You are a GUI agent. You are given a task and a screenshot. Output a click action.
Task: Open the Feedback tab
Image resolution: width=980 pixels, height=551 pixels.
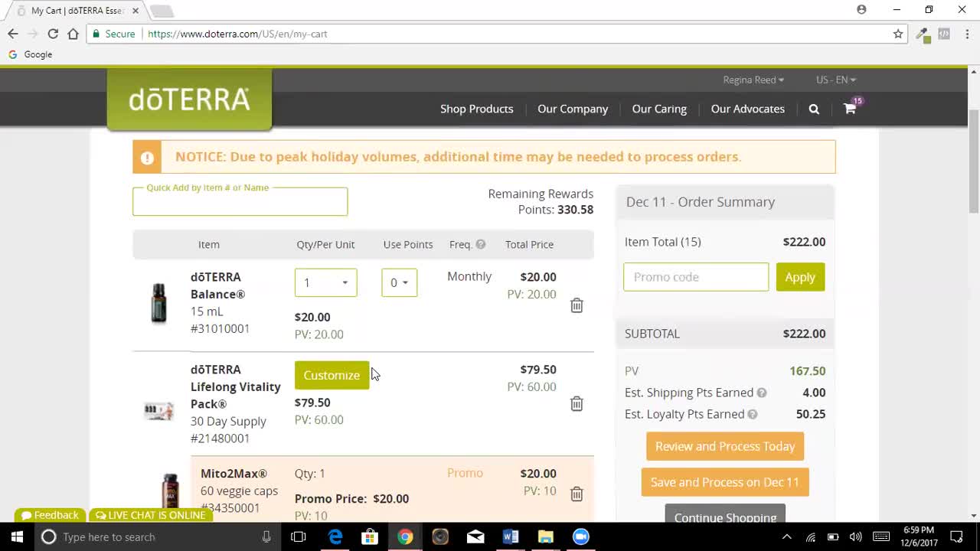51,515
